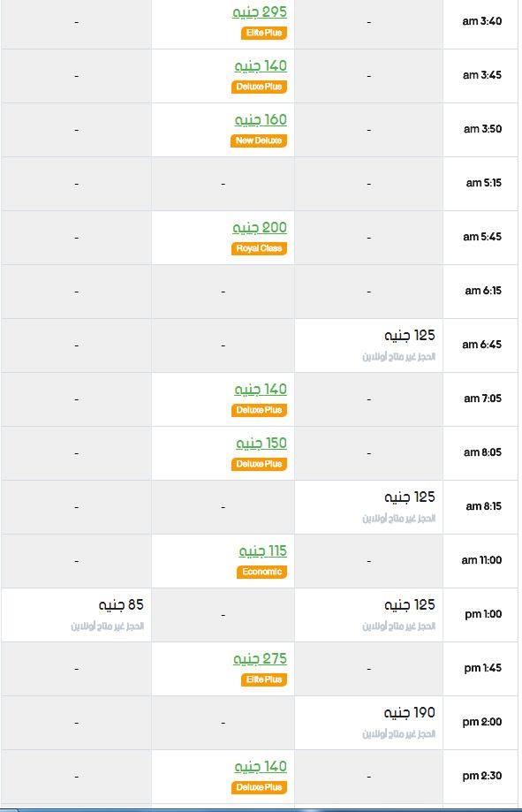Select the 140 جنيه price at 3:45 am

(261, 65)
